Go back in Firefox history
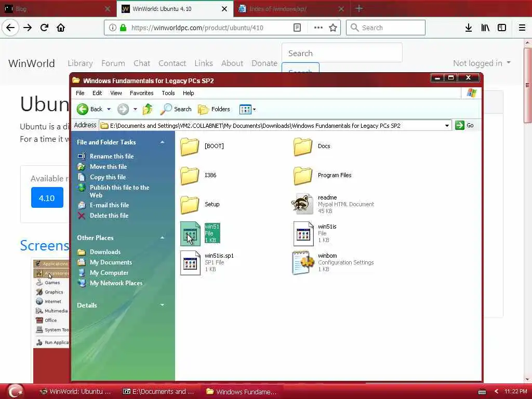This screenshot has height=399, width=532. (x=10, y=28)
